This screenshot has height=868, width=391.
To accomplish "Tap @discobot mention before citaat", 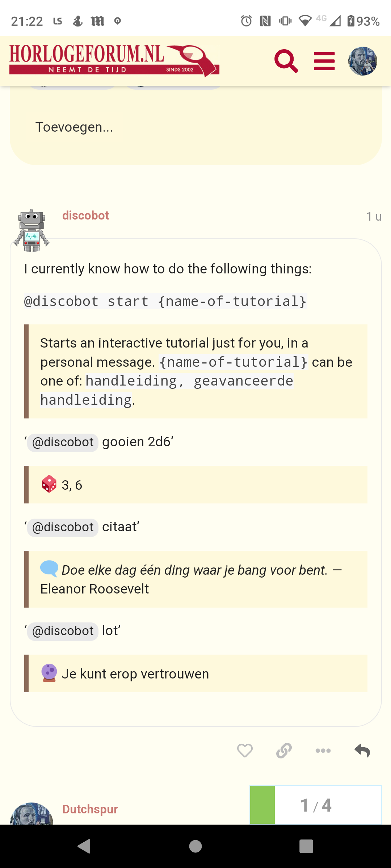I will coord(63,527).
